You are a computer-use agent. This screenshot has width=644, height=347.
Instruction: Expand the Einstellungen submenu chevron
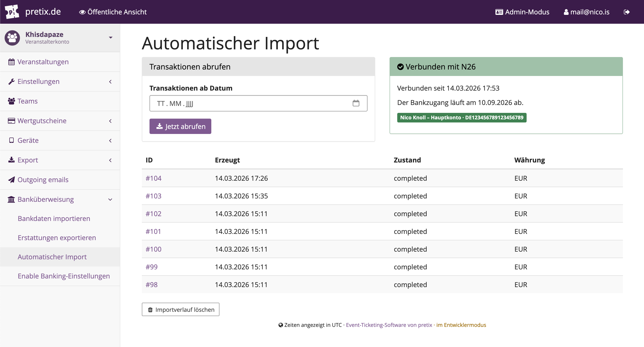tap(110, 81)
